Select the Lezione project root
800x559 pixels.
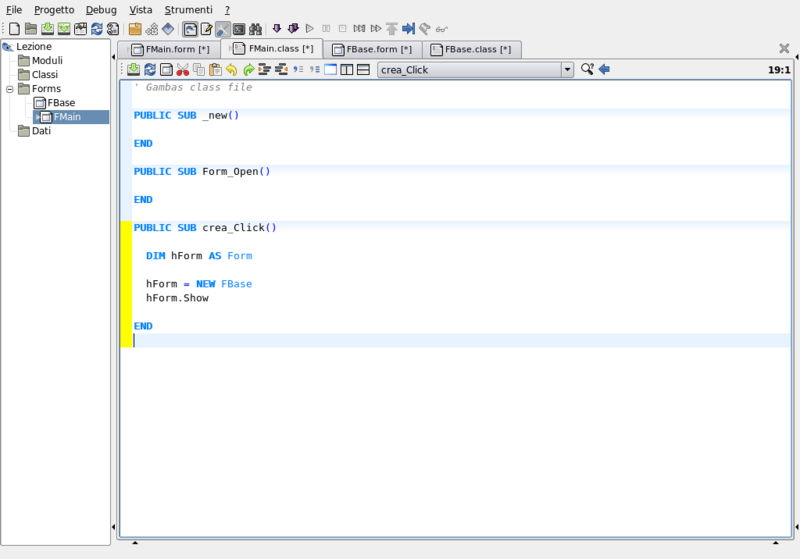point(34,46)
